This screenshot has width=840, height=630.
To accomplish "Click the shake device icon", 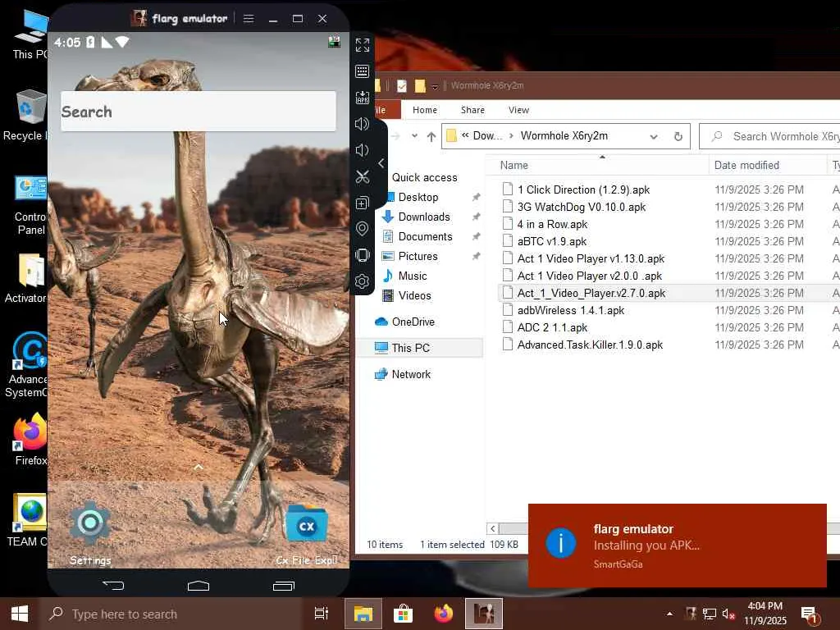I will pos(362,255).
